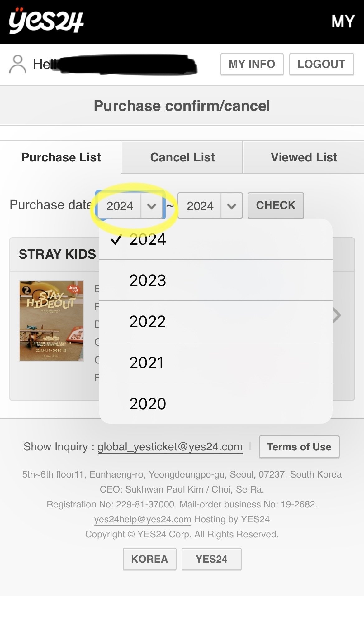
Task: Switch to the Cancel List tab
Action: 182,157
